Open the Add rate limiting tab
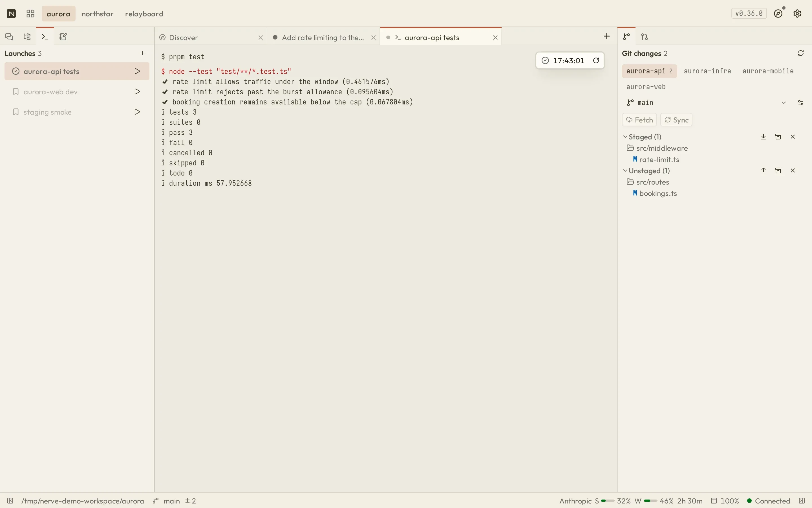This screenshot has width=812, height=508. tap(323, 37)
